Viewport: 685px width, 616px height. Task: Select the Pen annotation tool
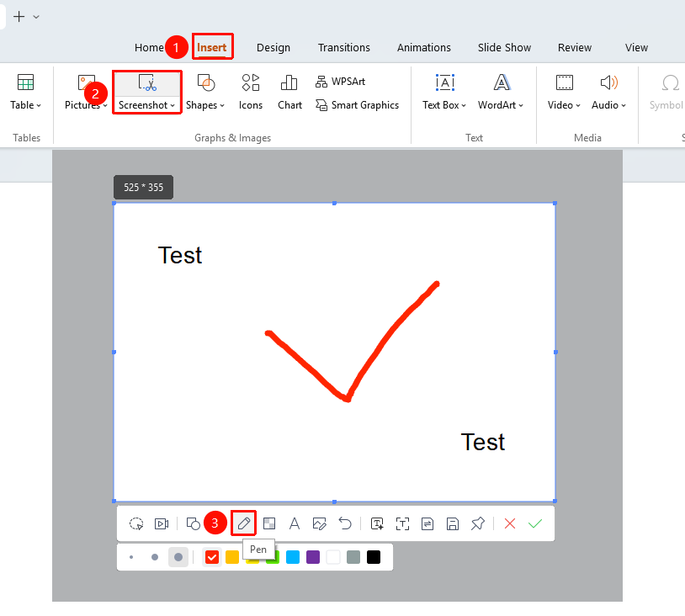[244, 523]
